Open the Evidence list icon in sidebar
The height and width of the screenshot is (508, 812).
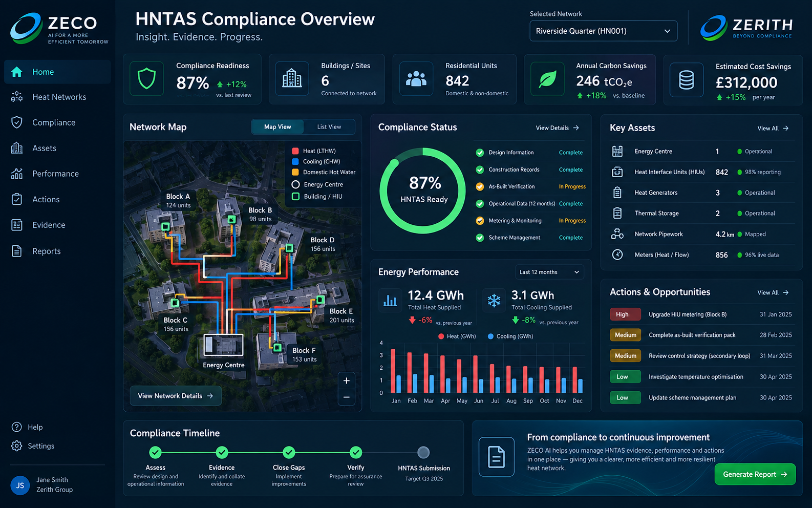tap(17, 225)
